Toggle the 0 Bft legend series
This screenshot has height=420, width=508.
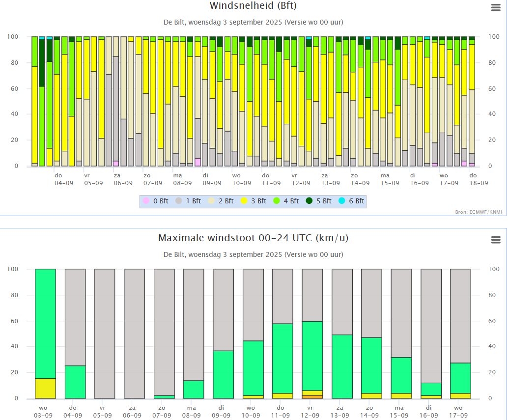(156, 201)
